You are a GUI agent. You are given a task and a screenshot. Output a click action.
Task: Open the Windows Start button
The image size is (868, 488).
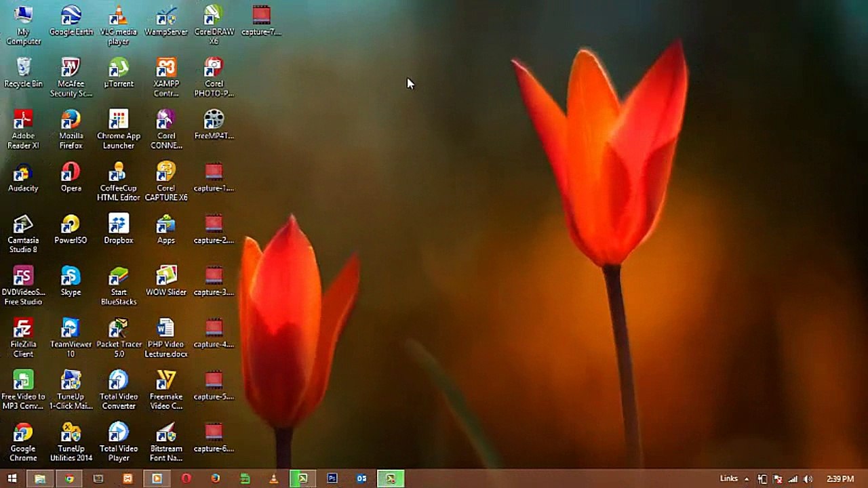tap(12, 479)
